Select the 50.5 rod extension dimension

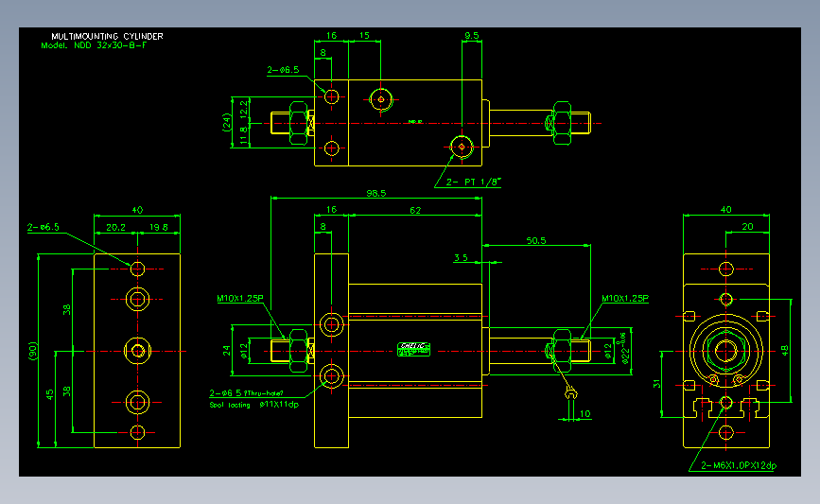pos(536,240)
